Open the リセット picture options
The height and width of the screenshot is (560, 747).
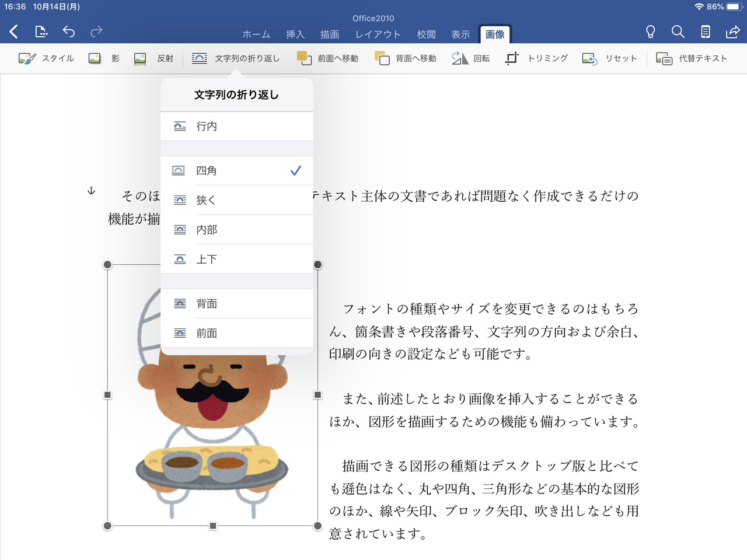(x=609, y=58)
